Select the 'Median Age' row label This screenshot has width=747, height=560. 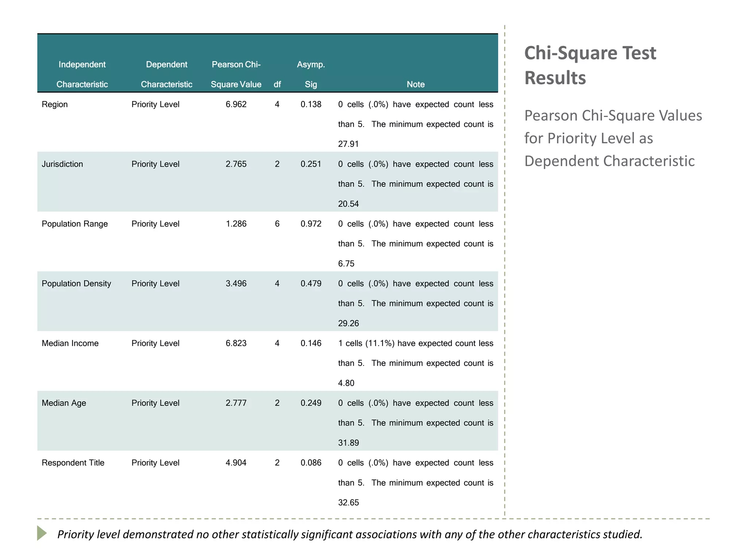pyautogui.click(x=64, y=403)
